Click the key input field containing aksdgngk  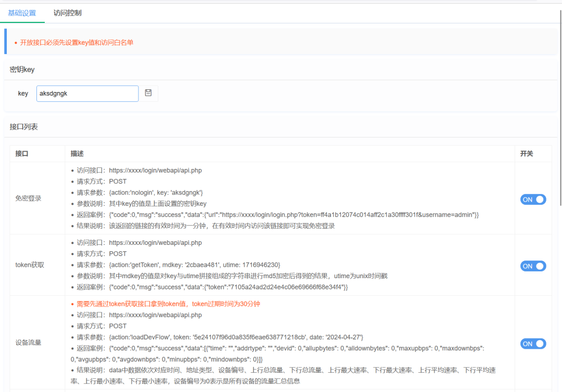point(87,94)
